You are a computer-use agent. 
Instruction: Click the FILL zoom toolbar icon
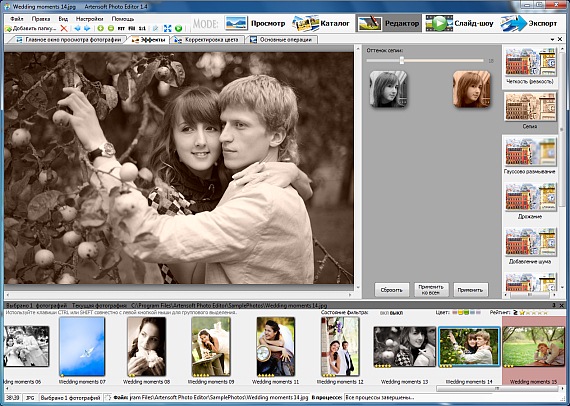tap(132, 28)
